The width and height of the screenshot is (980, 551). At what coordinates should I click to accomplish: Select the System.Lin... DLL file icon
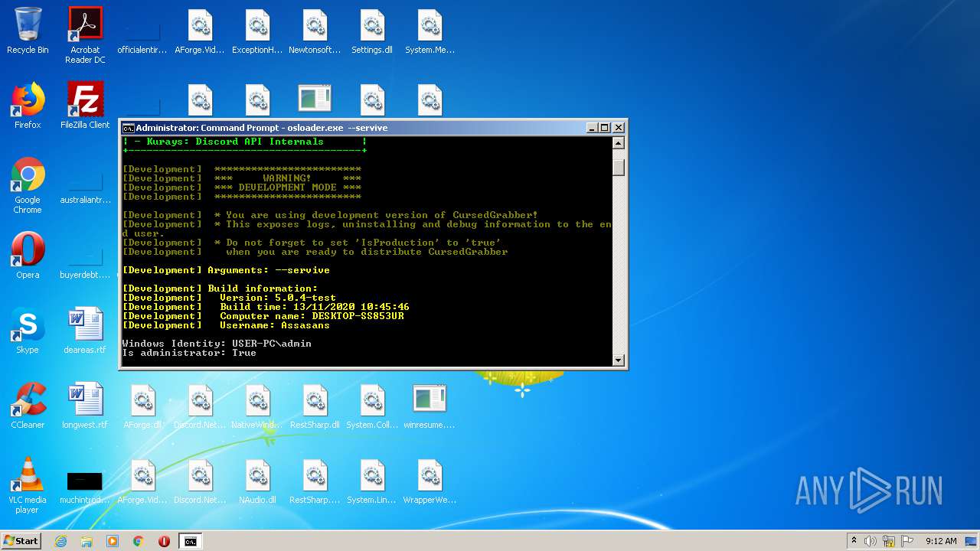pyautogui.click(x=372, y=481)
